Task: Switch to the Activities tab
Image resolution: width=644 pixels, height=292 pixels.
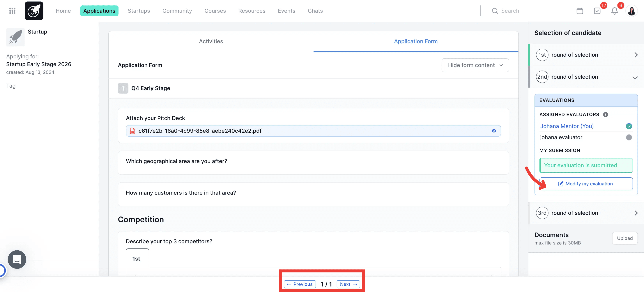Action: click(x=211, y=41)
